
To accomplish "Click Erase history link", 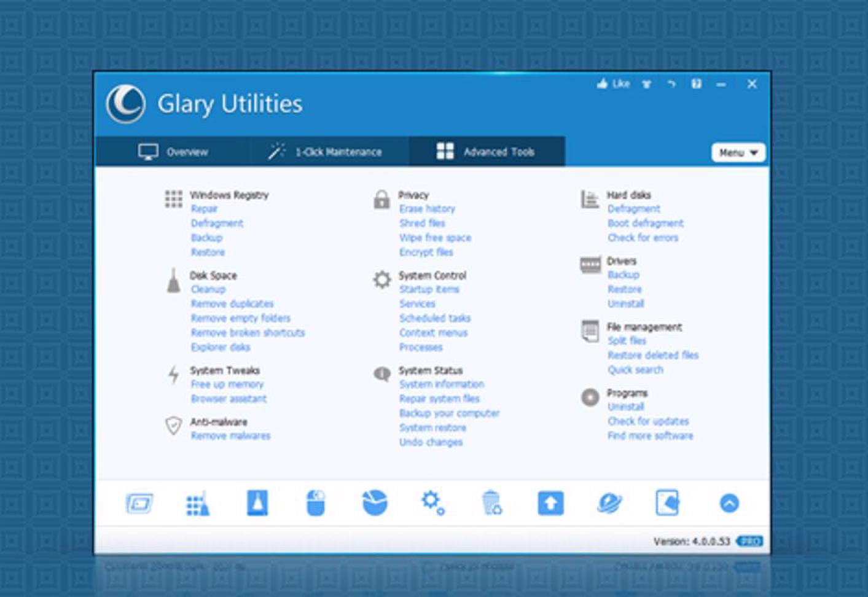I will click(x=427, y=209).
